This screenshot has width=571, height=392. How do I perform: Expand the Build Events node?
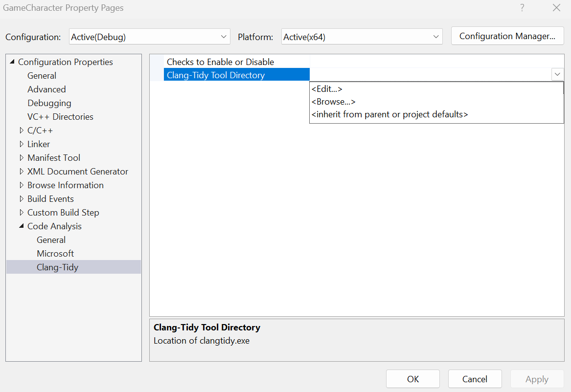(22, 199)
